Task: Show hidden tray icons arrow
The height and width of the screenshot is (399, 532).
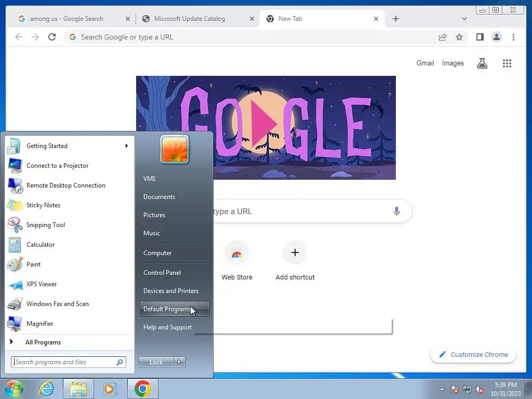Action: (442, 389)
